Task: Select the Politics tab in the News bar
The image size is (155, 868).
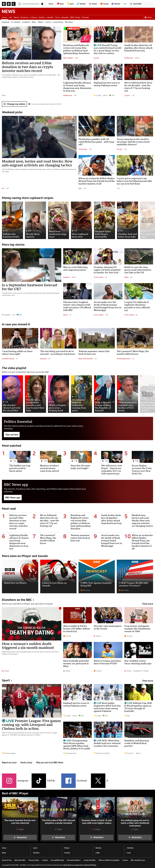Action: (x=42, y=17)
